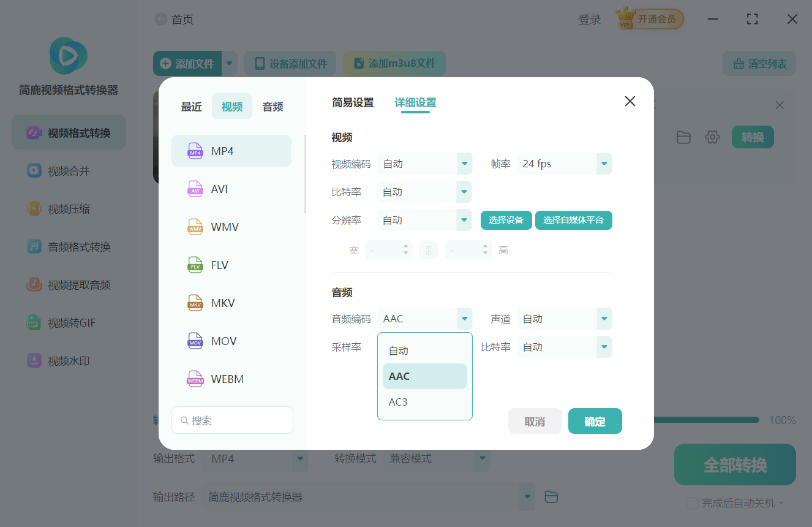Click the format list scrollbar

pyautogui.click(x=305, y=174)
